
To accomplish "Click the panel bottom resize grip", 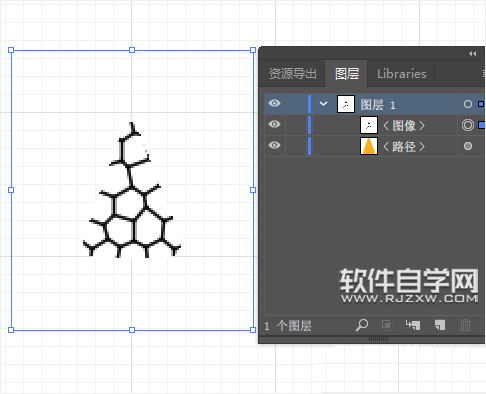I will pyautogui.click(x=378, y=339).
